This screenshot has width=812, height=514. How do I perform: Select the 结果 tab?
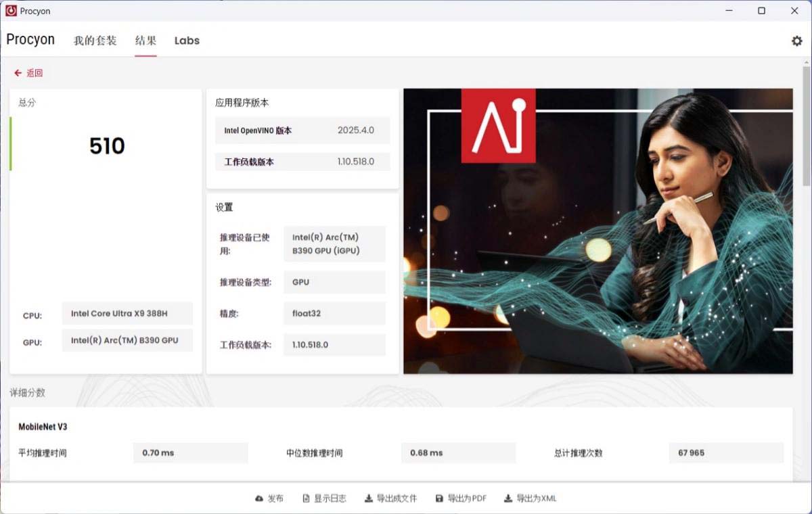click(x=145, y=41)
